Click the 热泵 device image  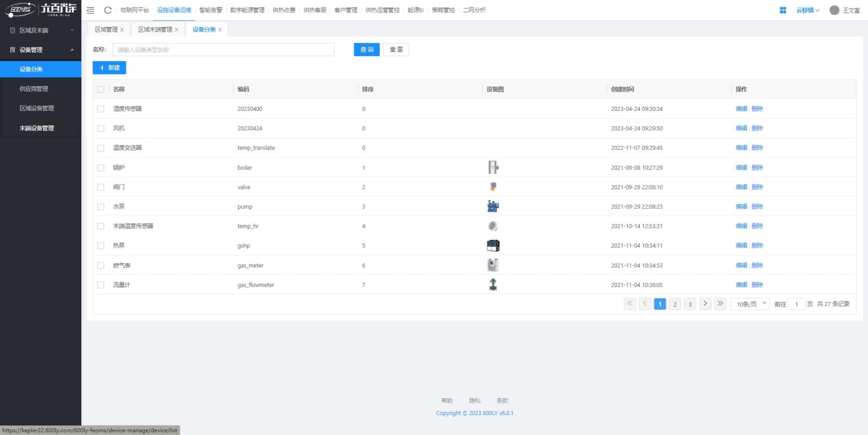[x=493, y=246]
